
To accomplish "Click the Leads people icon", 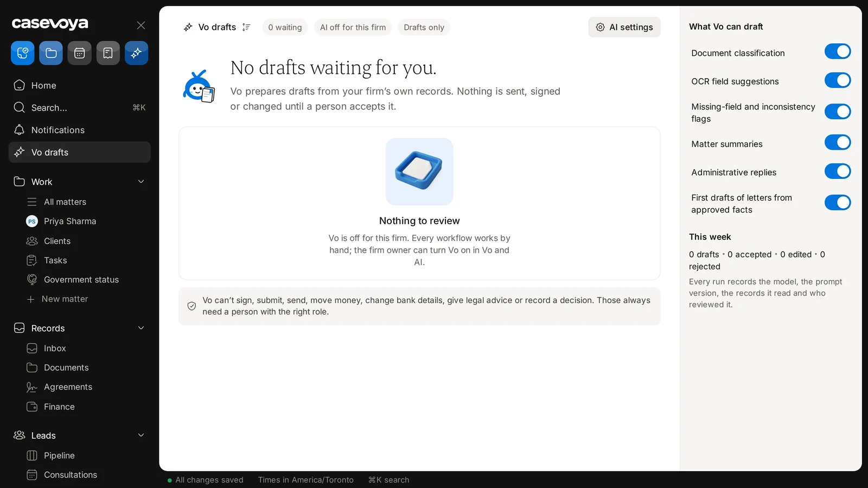I will coord(20,435).
